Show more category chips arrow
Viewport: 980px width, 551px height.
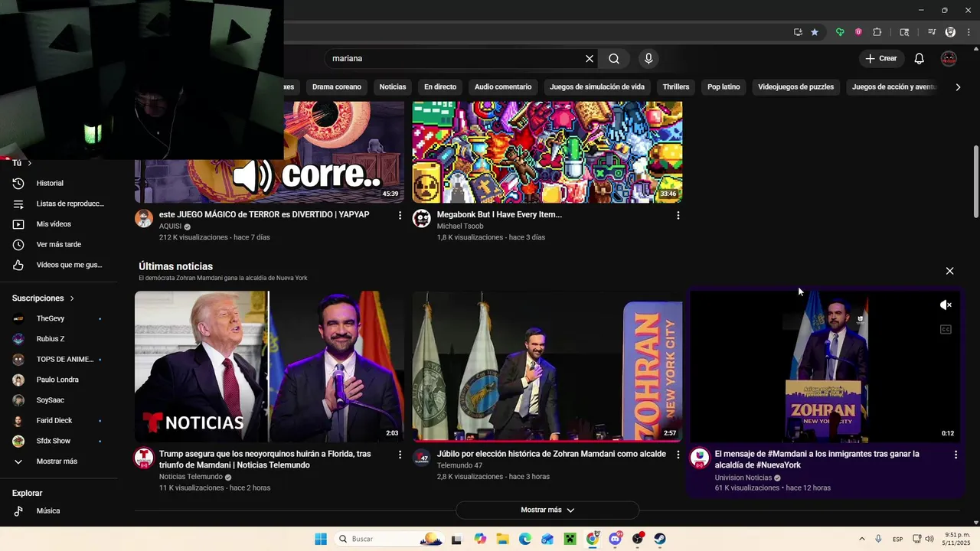[x=958, y=87]
